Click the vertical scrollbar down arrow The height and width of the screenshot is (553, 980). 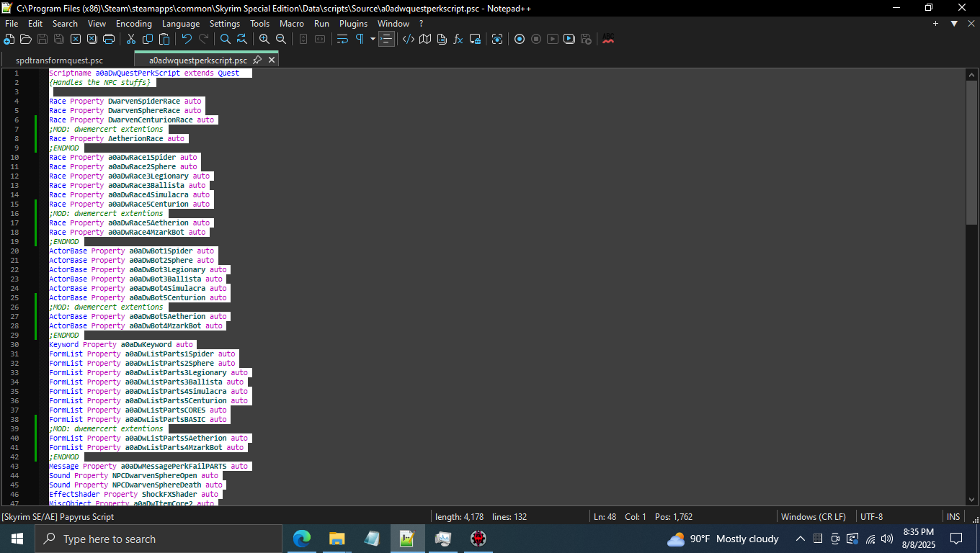point(971,499)
